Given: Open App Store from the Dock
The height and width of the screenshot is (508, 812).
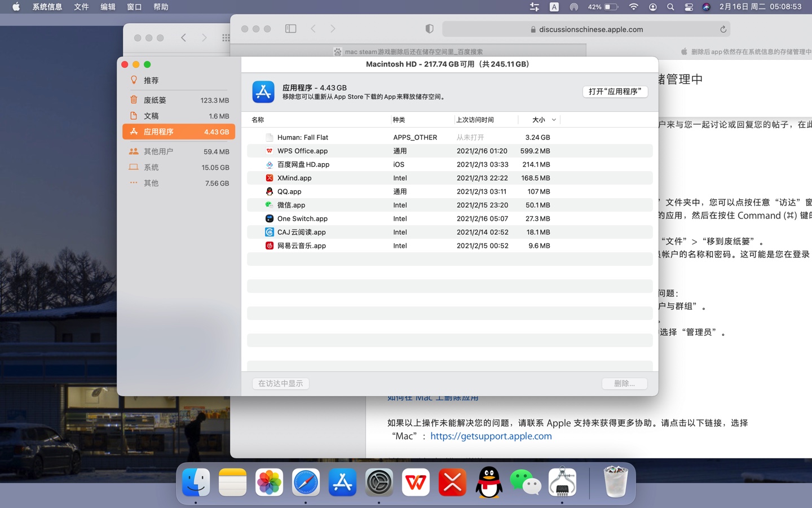Looking at the screenshot, I should pos(342,483).
